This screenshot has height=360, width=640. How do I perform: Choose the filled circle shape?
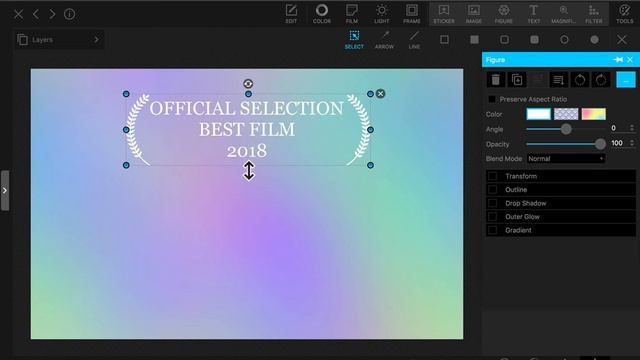594,40
